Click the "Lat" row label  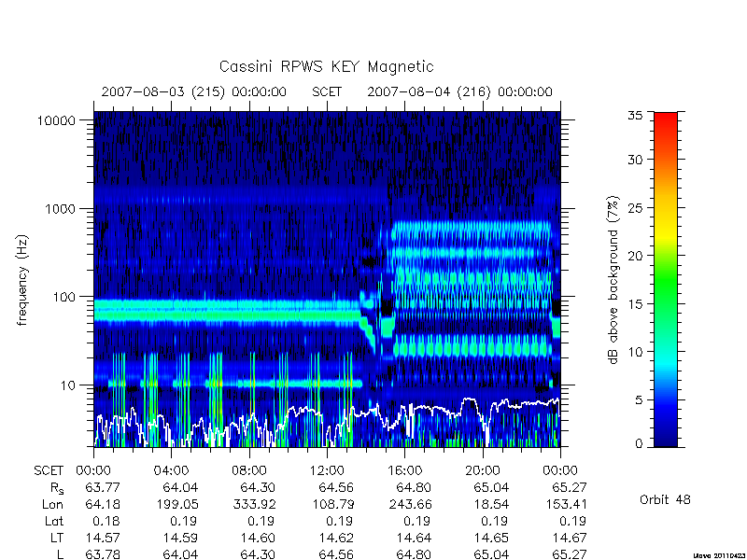click(54, 521)
